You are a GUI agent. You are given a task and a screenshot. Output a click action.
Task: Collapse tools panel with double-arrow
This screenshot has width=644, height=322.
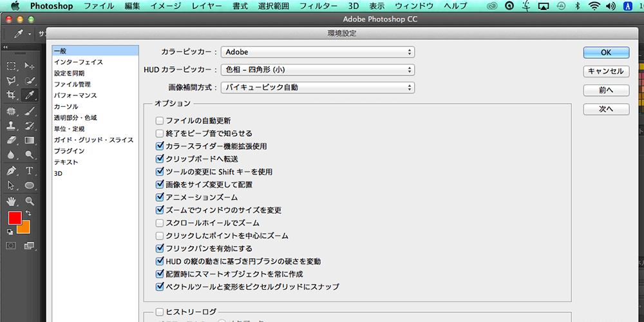coord(5,47)
